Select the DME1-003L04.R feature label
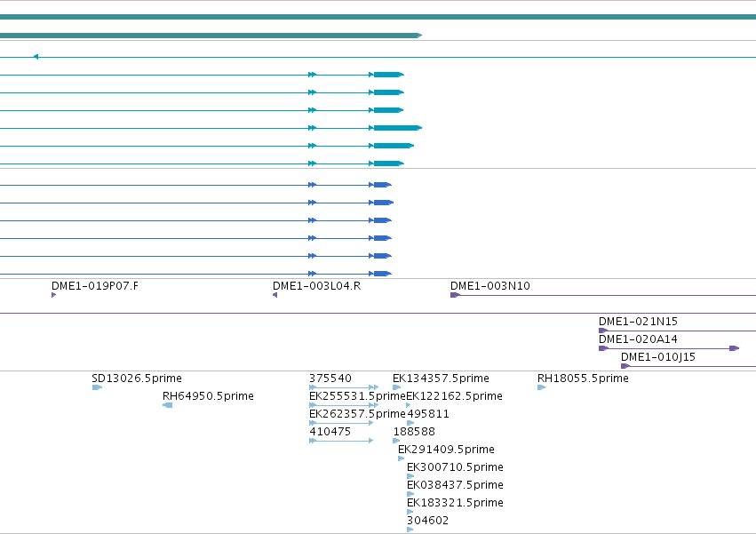Image resolution: width=756 pixels, height=534 pixels. coord(317,286)
